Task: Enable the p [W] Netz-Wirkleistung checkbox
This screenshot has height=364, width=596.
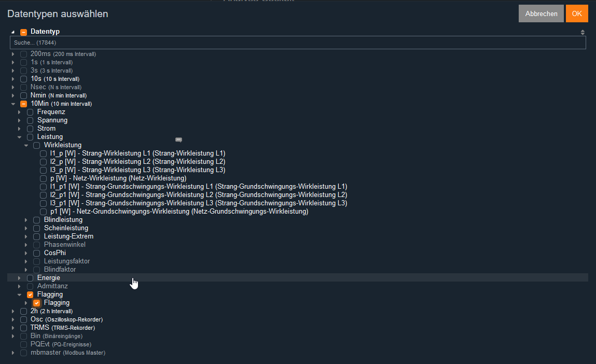Action: pyautogui.click(x=44, y=178)
